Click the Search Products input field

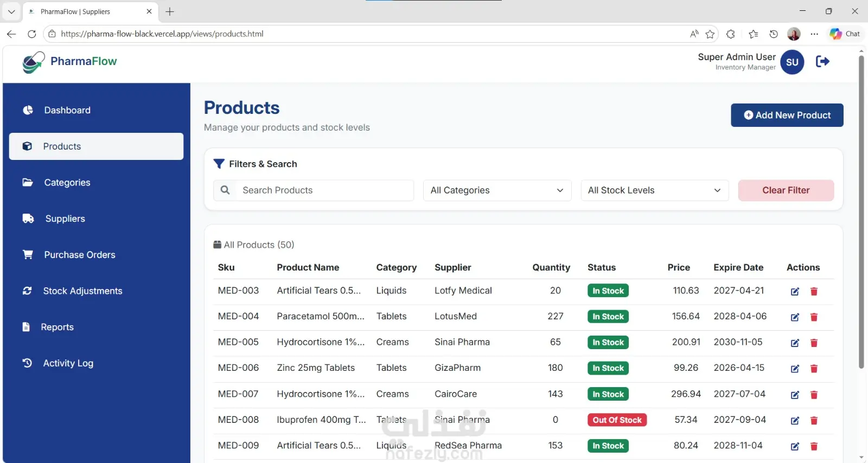pos(324,190)
